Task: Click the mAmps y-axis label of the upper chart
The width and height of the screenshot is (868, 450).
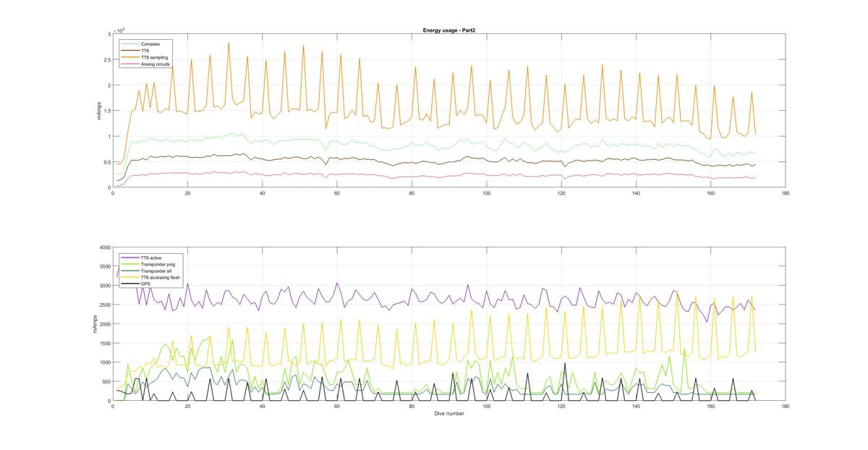Action: tap(101, 111)
